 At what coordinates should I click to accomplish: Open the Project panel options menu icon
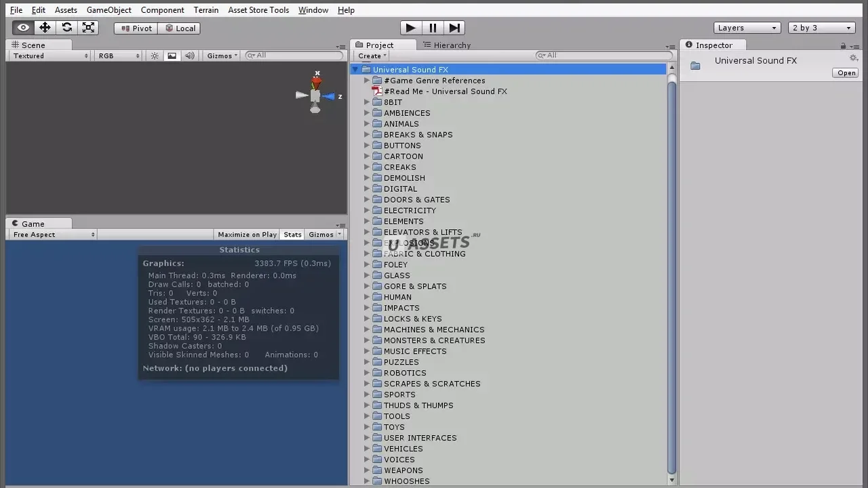670,47
